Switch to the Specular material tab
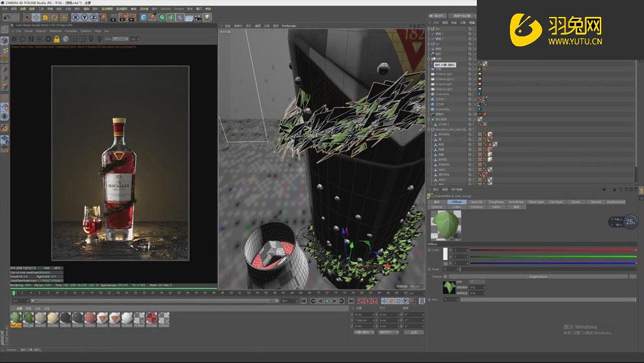The image size is (644, 363). pyautogui.click(x=476, y=202)
